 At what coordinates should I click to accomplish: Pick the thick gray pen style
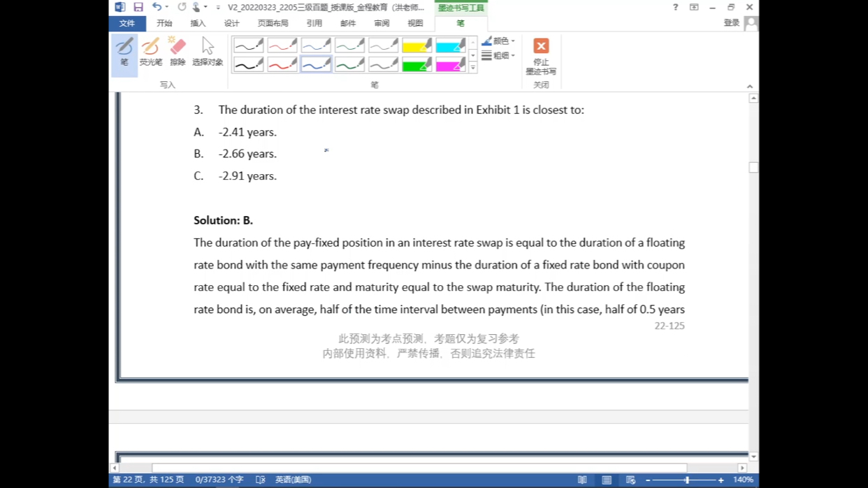pos(383,65)
